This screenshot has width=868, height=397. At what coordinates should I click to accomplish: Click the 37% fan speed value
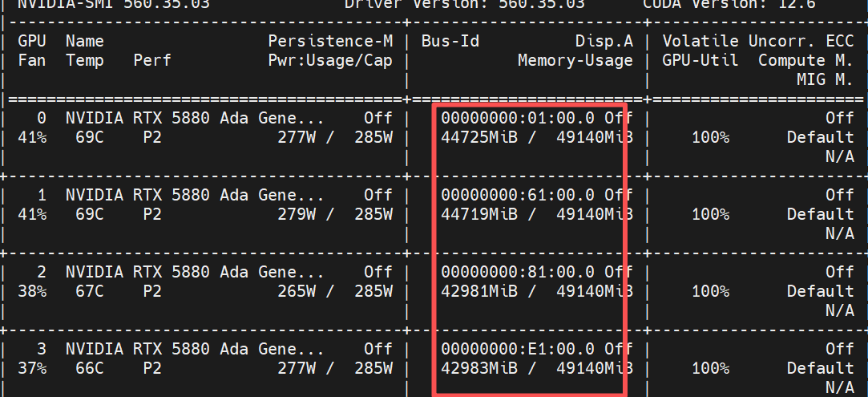point(32,367)
